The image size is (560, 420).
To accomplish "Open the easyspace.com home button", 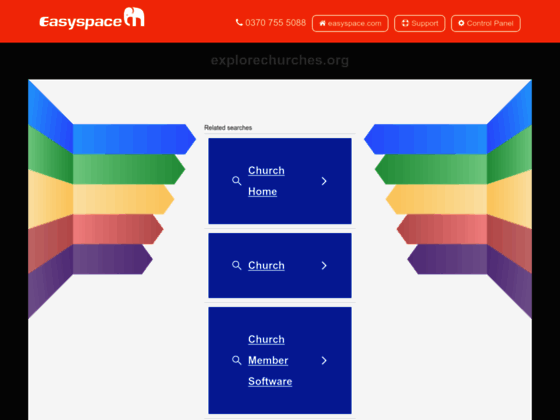I will tap(350, 24).
